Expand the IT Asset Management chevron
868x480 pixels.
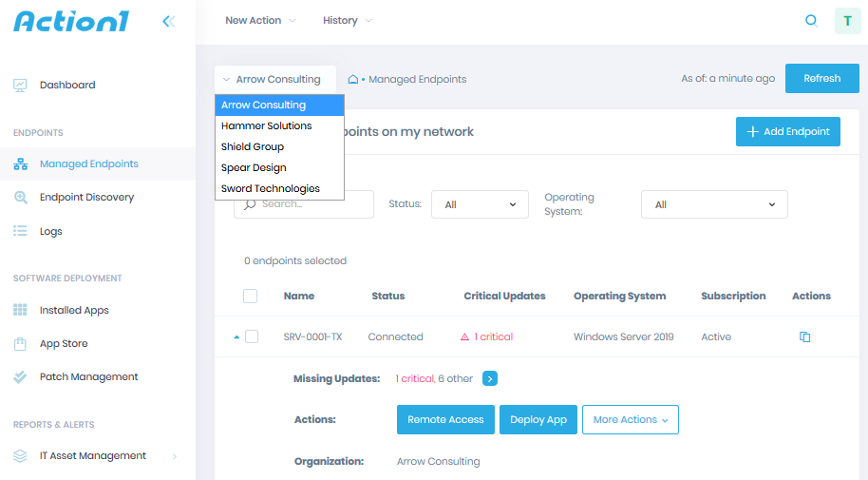click(175, 457)
